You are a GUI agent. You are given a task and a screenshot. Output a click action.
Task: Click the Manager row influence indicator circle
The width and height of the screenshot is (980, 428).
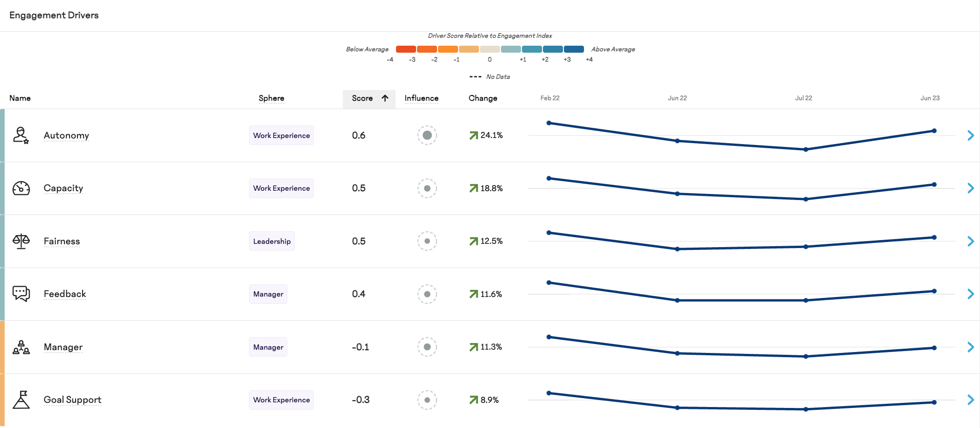[427, 347]
